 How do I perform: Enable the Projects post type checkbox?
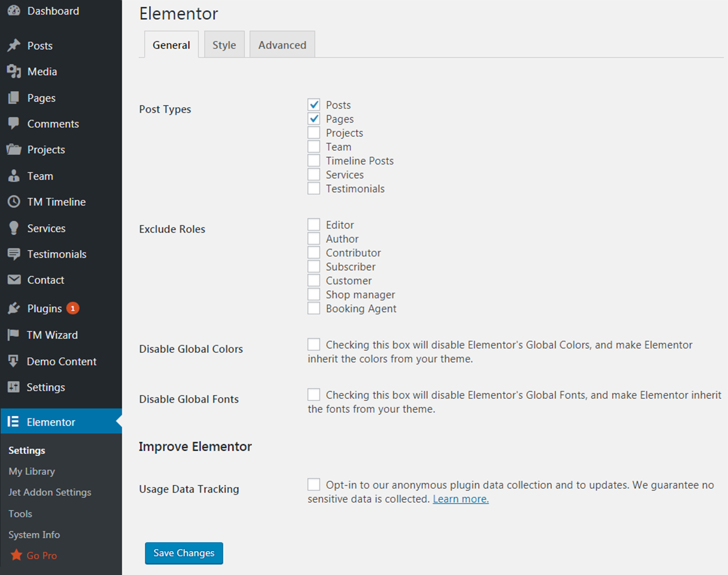[314, 133]
